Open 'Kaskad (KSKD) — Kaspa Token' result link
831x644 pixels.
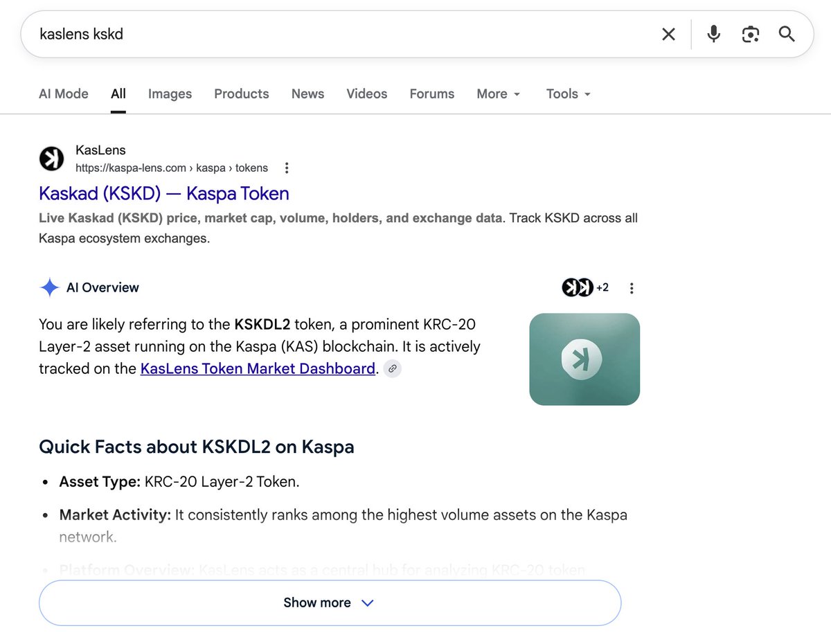164,193
